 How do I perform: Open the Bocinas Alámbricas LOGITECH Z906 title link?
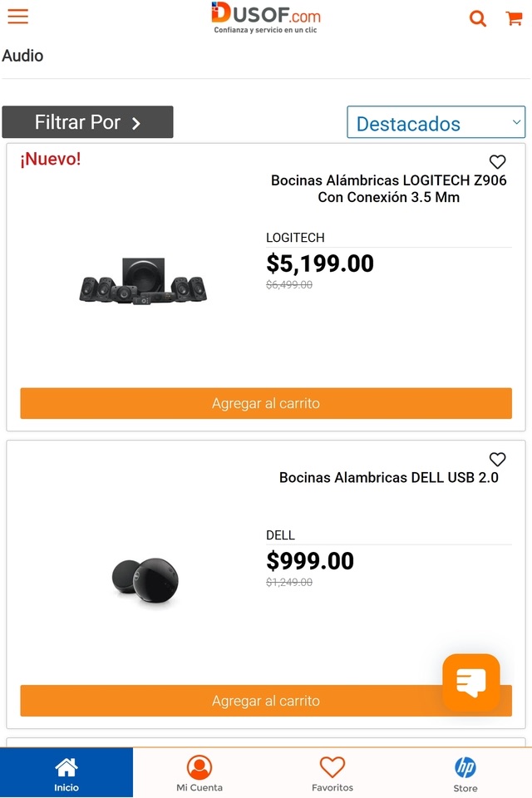click(388, 189)
